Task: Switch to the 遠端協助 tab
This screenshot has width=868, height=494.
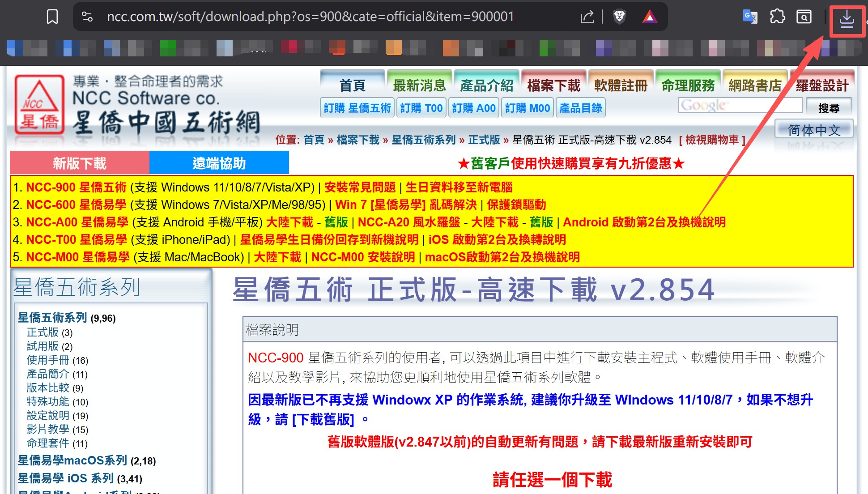Action: point(219,163)
